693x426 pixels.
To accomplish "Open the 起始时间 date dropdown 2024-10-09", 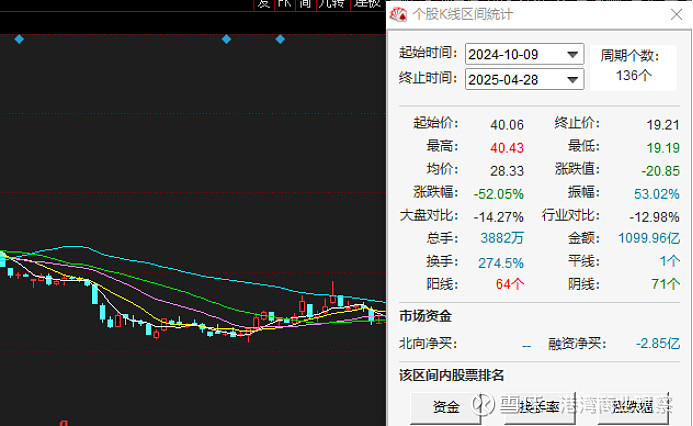I will pyautogui.click(x=524, y=54).
